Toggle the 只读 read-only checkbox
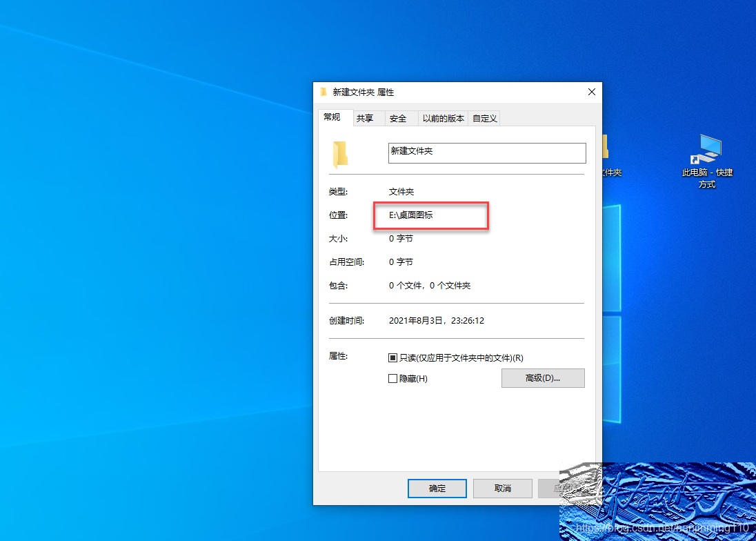The image size is (756, 541). [392, 357]
